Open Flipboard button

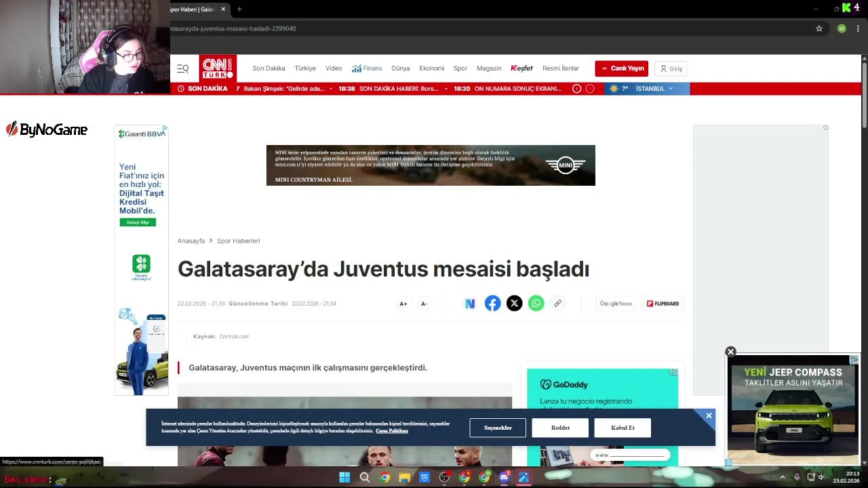coord(663,304)
